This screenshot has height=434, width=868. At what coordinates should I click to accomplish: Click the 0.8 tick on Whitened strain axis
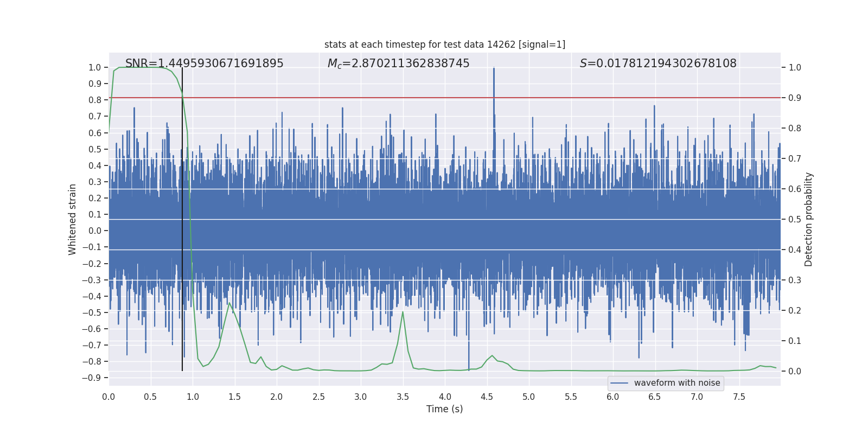[95, 100]
